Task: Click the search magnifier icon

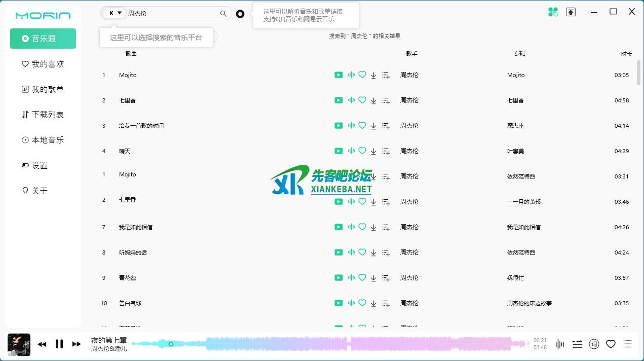Action: [x=223, y=14]
